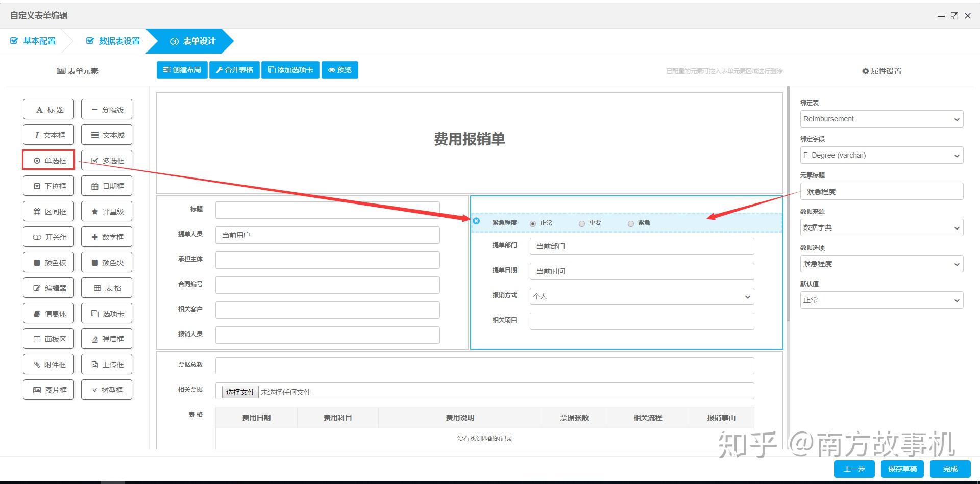Click the 保存草稿 button
Image resolution: width=980 pixels, height=484 pixels.
(902, 469)
